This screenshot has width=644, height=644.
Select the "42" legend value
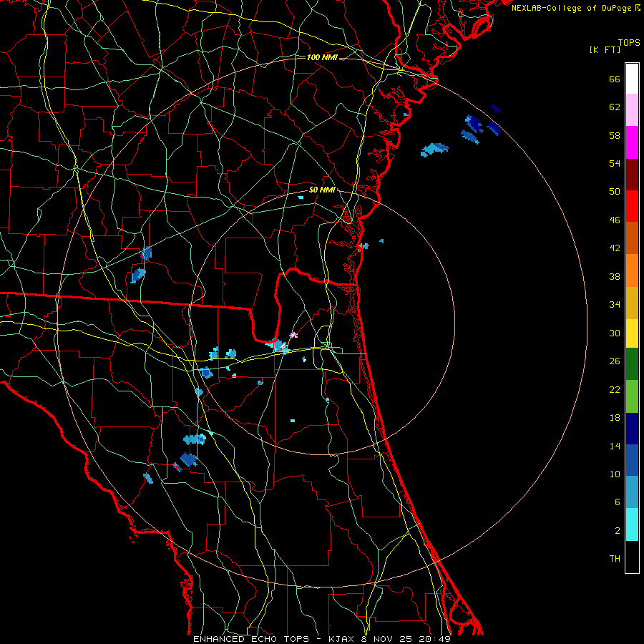click(615, 248)
